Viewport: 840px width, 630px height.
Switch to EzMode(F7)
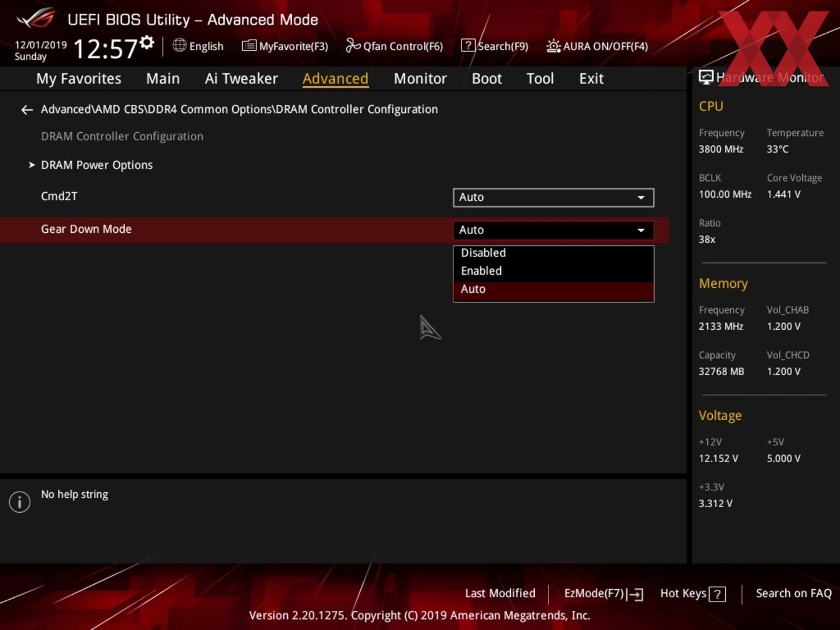(x=603, y=594)
